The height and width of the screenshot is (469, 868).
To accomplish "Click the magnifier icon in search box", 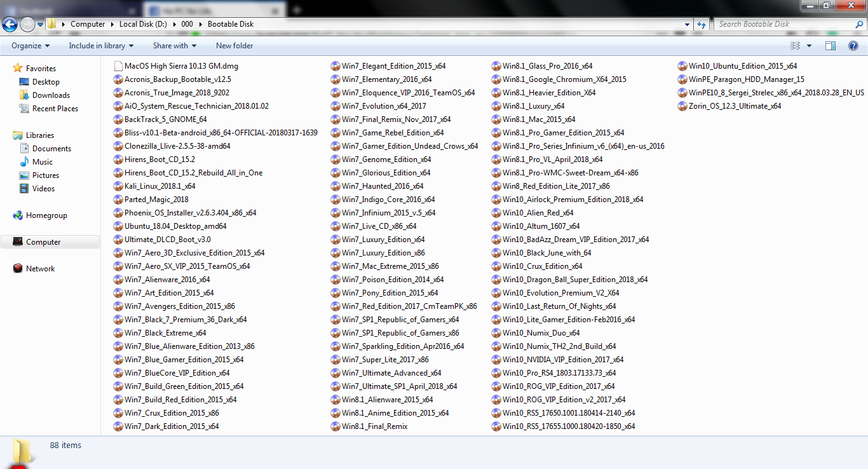I will 859,24.
